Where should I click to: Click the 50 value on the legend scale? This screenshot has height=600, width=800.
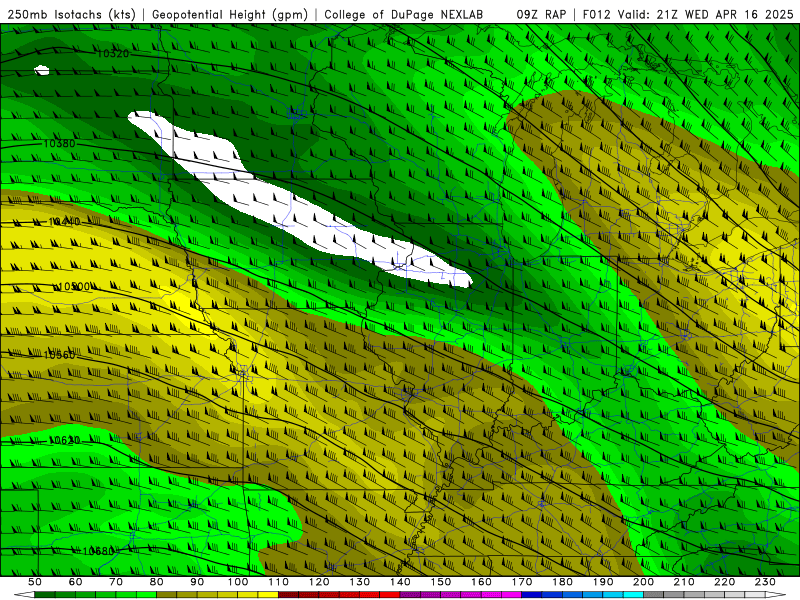point(35,582)
